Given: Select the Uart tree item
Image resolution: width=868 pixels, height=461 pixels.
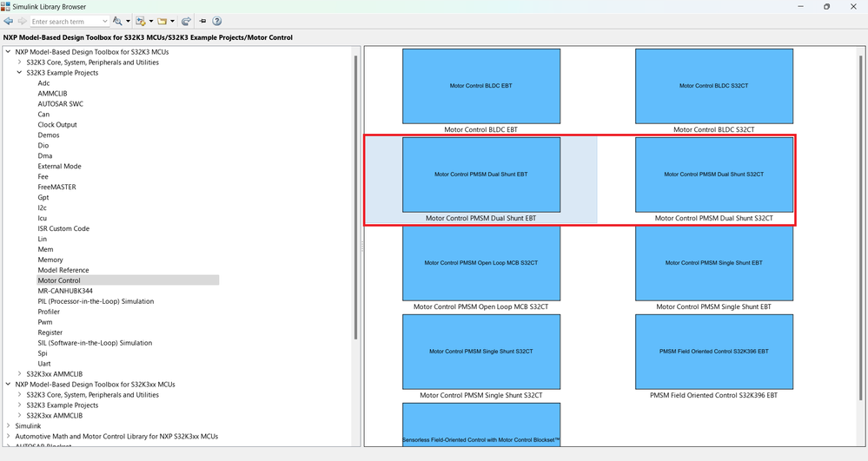Looking at the screenshot, I should point(44,364).
